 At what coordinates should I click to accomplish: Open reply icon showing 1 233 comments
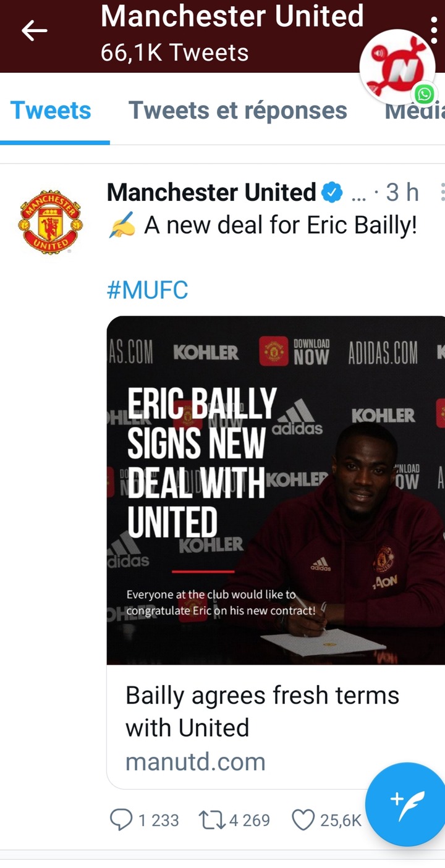[121, 820]
